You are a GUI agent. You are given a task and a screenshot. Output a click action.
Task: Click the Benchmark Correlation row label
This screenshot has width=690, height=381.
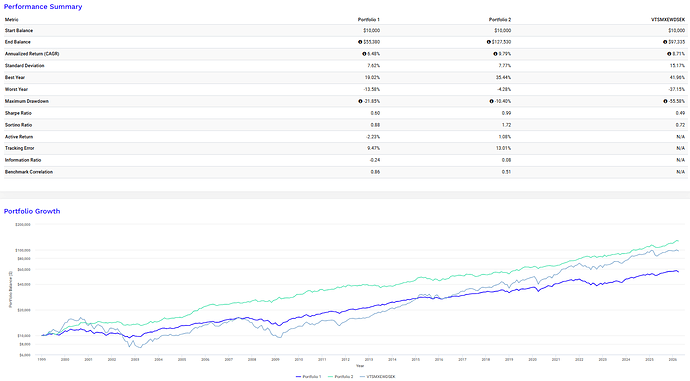(x=29, y=172)
